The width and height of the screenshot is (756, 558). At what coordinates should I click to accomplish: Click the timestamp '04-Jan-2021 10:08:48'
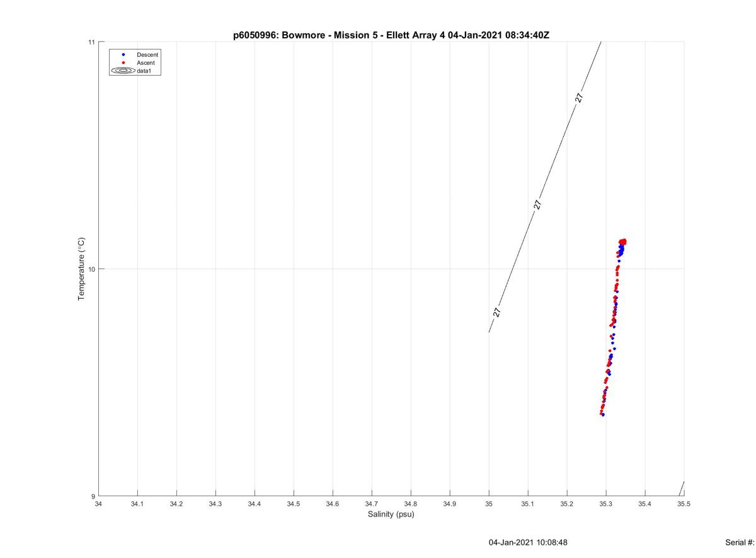[528, 542]
